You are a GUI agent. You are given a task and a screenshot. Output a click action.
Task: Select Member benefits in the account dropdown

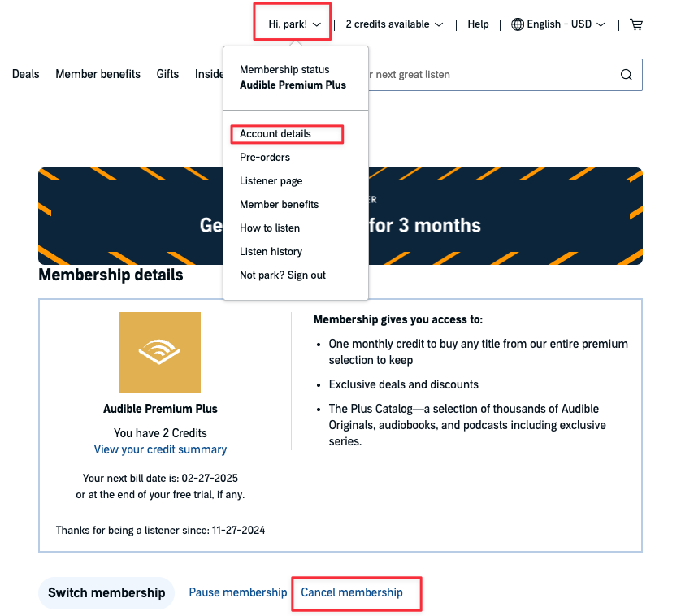(x=279, y=204)
